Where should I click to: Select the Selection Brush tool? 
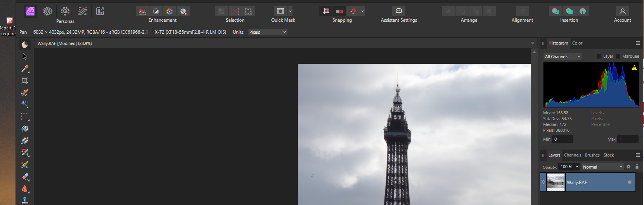click(25, 93)
